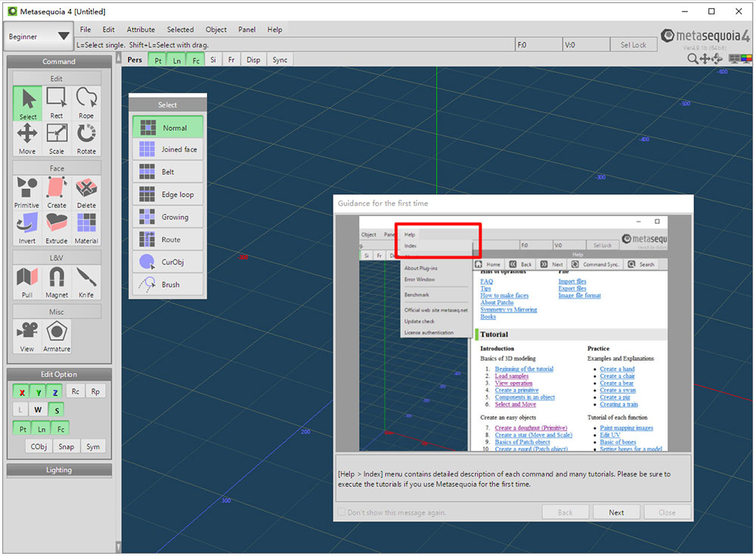This screenshot has width=756, height=556.
Task: Choose Joined face selection mode
Action: [168, 150]
